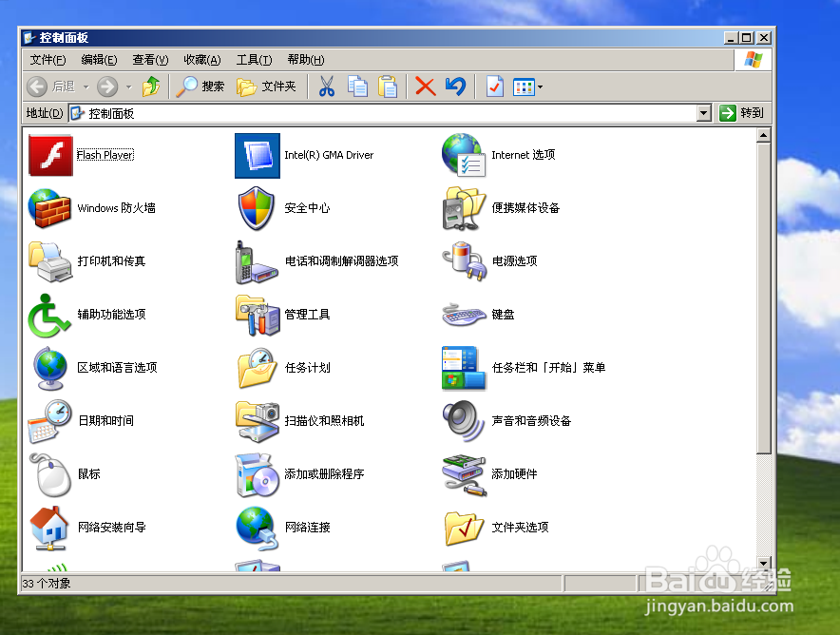Click the blue Undo arrow toolbar icon
This screenshot has height=635, width=840.
(x=455, y=87)
